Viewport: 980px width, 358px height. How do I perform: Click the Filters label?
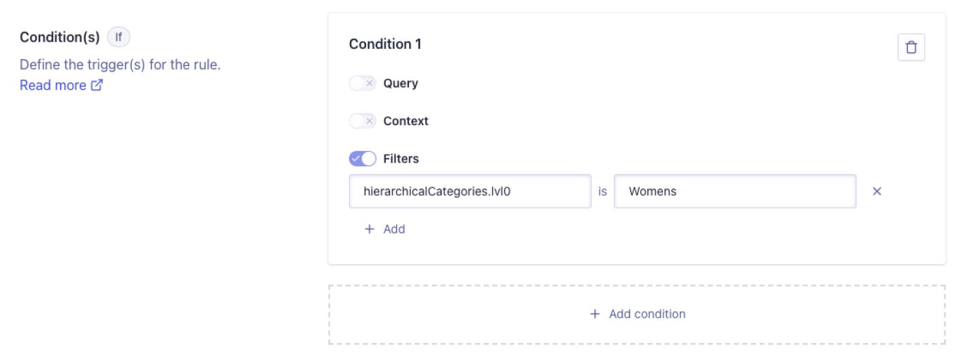point(401,159)
